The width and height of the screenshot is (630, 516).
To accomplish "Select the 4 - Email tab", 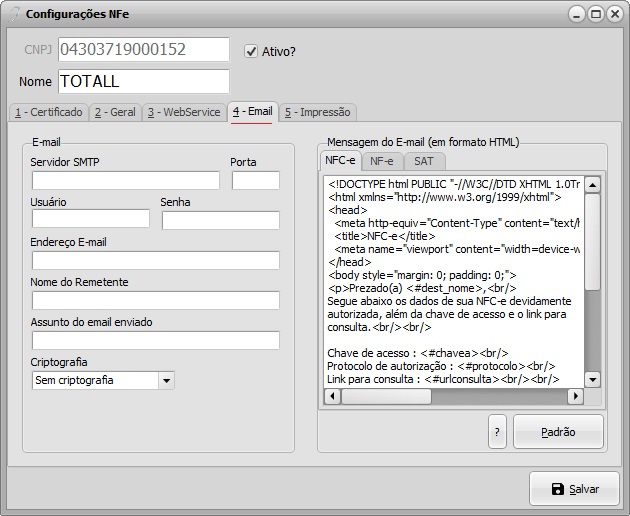I will click(x=252, y=111).
